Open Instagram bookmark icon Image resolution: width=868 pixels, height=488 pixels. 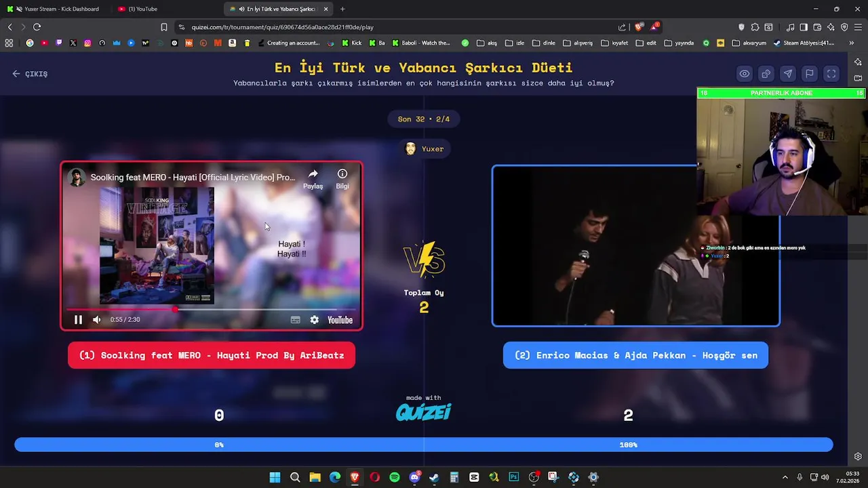(x=87, y=43)
